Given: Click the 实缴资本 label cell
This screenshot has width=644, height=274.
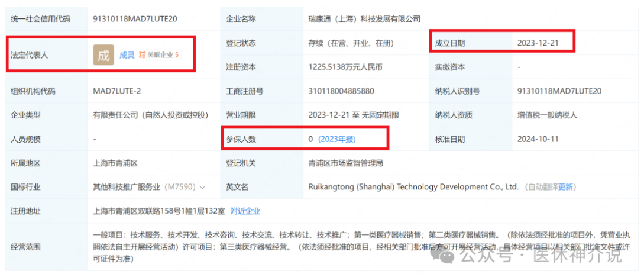Looking at the screenshot, I should click(471, 67).
